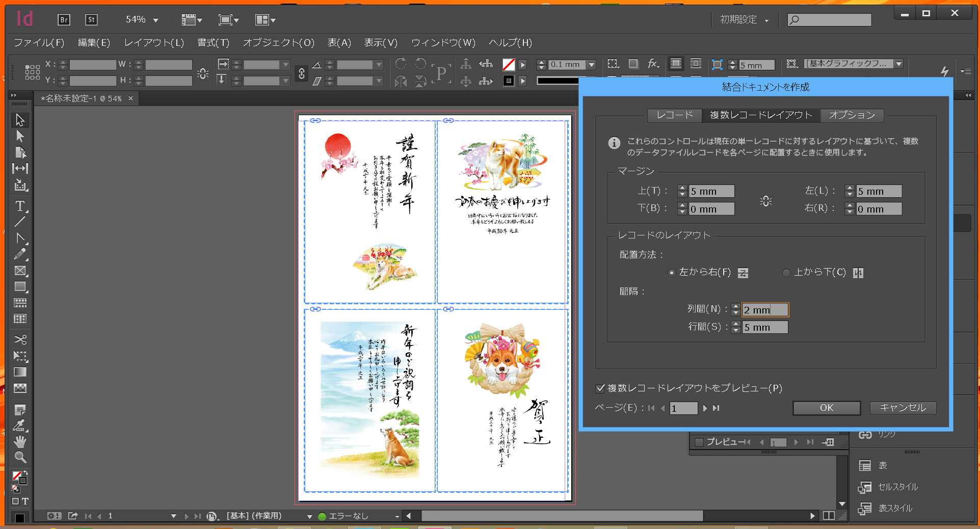Select the Scissors tool
The width and height of the screenshot is (980, 529).
tap(20, 339)
